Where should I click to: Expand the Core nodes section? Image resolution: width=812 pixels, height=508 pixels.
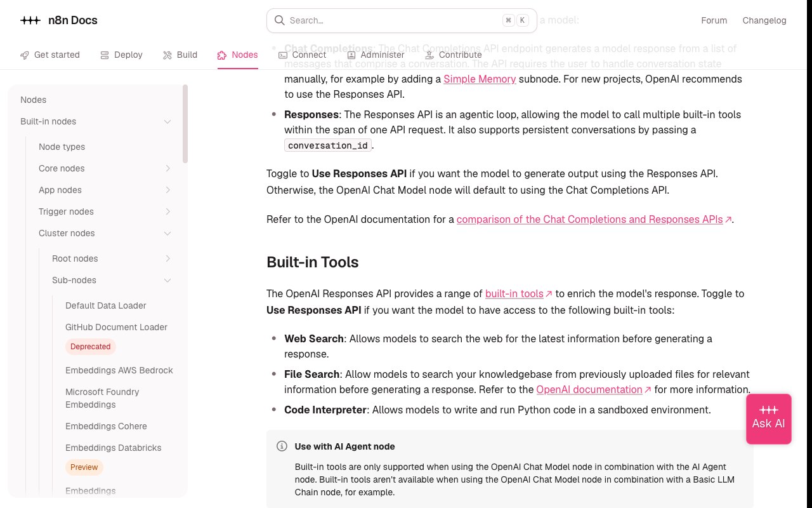click(167, 168)
